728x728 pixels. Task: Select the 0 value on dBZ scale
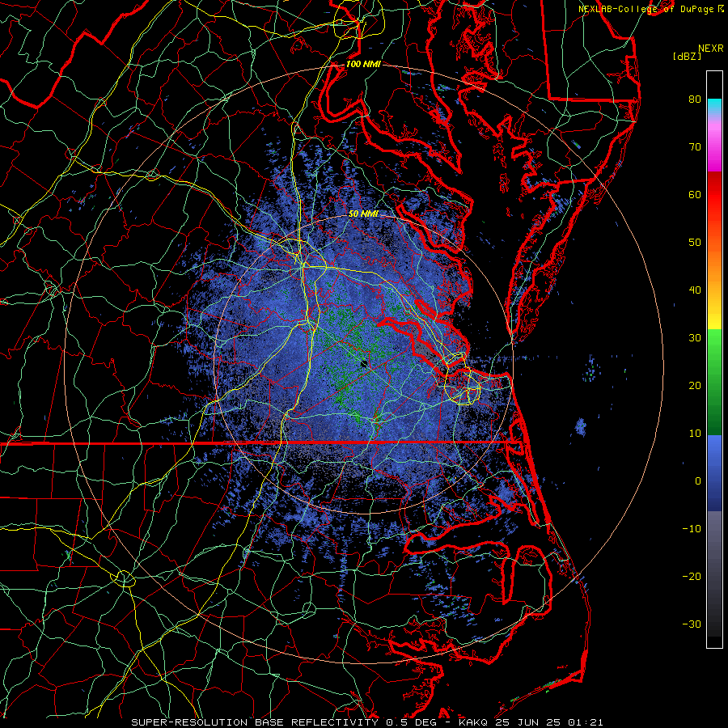click(698, 481)
